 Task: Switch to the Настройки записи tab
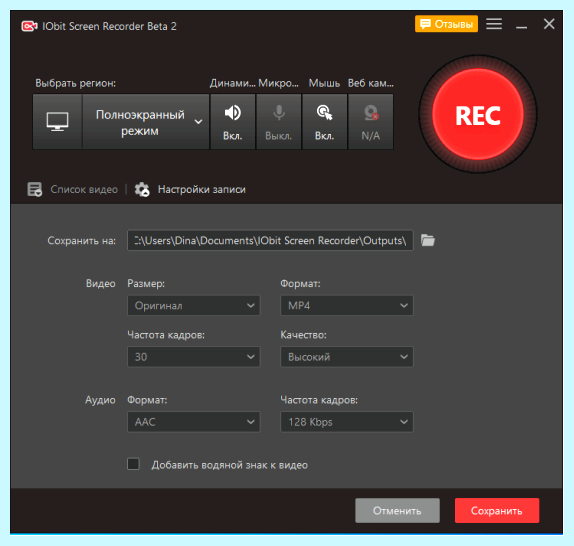(x=202, y=189)
